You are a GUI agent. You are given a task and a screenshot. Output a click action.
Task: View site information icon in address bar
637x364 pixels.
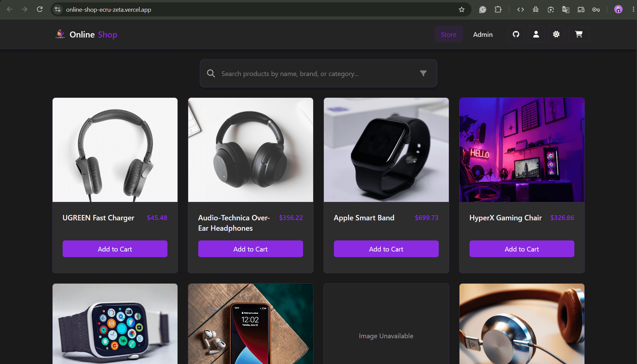[x=58, y=9]
